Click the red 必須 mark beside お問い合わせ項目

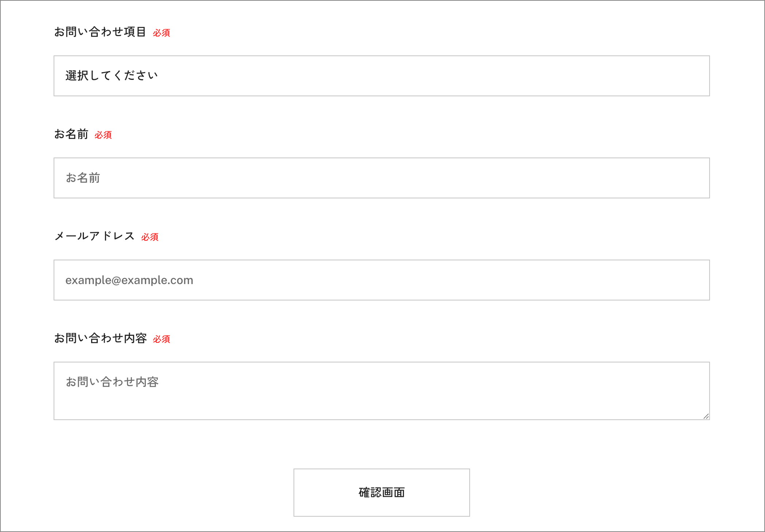[162, 33]
